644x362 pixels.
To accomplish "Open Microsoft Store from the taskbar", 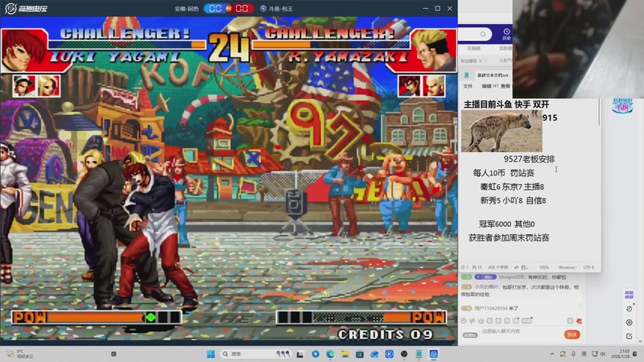I will (359, 354).
